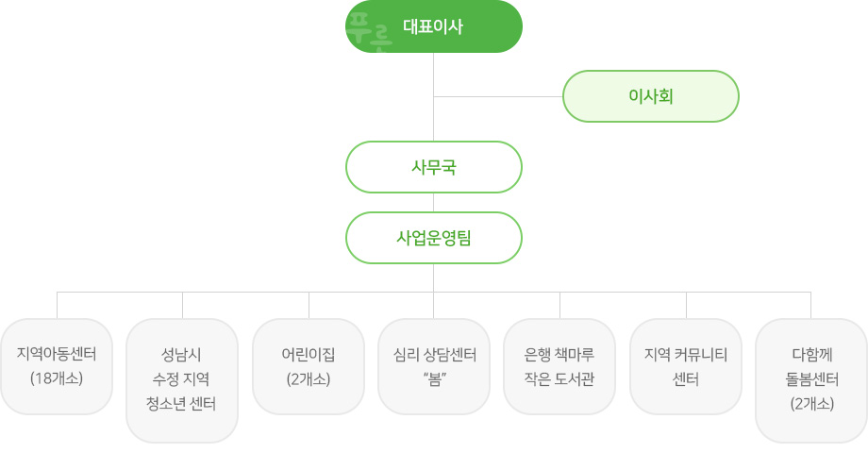Click the faded 푸른 logo watermark in 대표이사 node
Screen dimensions: 868x453
pos(369,31)
